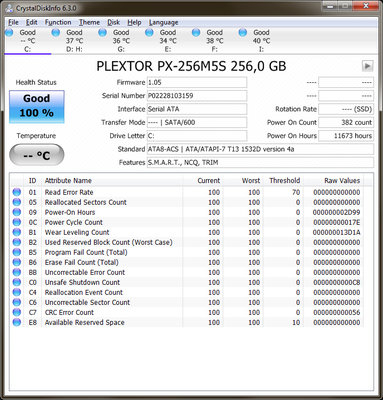Click the Standard ATA8-ACS field

(x=260, y=149)
